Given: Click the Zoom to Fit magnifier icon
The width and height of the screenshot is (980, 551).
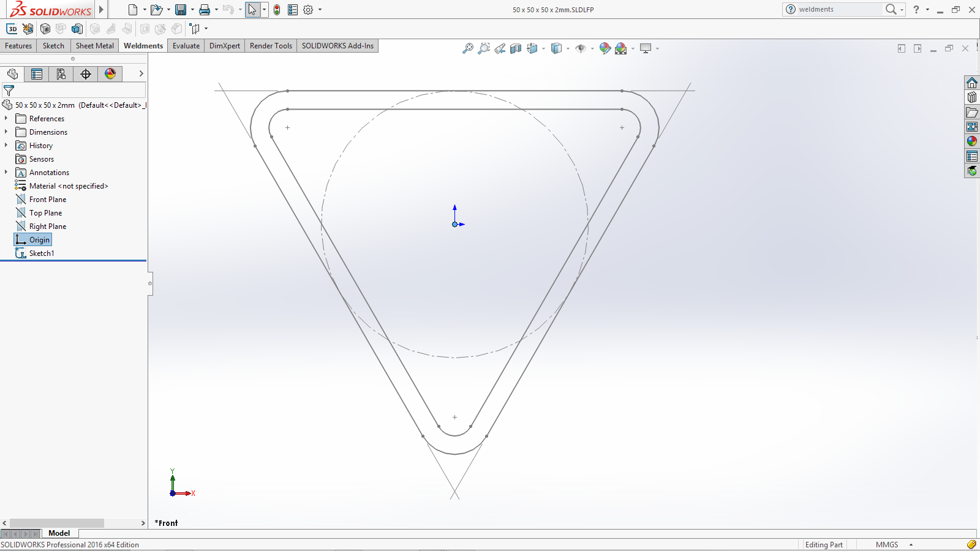Looking at the screenshot, I should pyautogui.click(x=468, y=48).
